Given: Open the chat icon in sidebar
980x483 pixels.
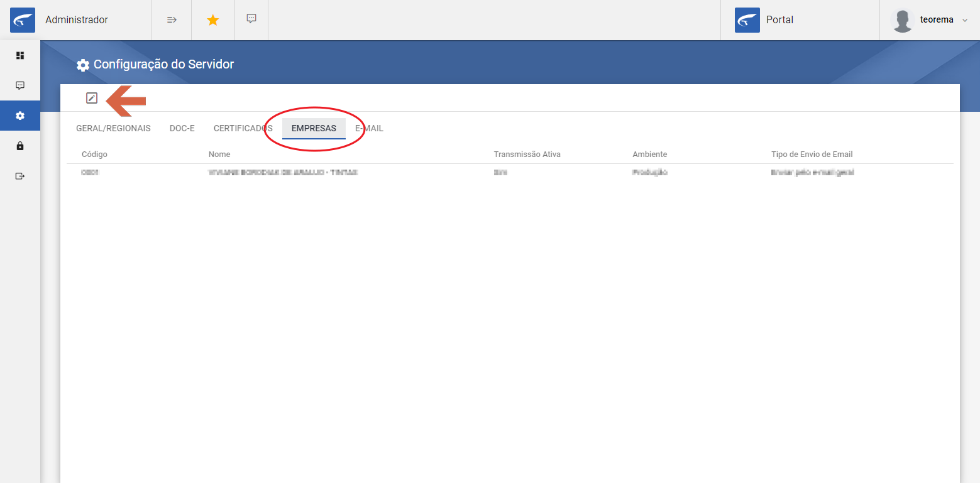Looking at the screenshot, I should click(x=20, y=85).
